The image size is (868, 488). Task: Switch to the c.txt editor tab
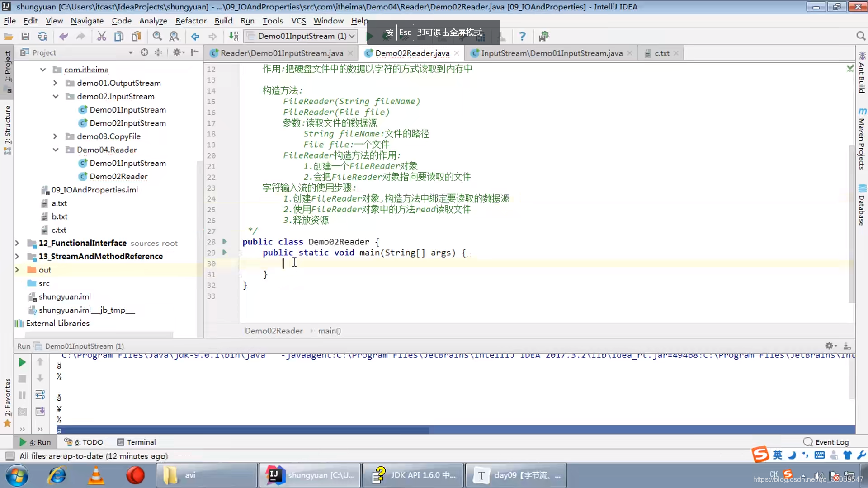point(661,53)
